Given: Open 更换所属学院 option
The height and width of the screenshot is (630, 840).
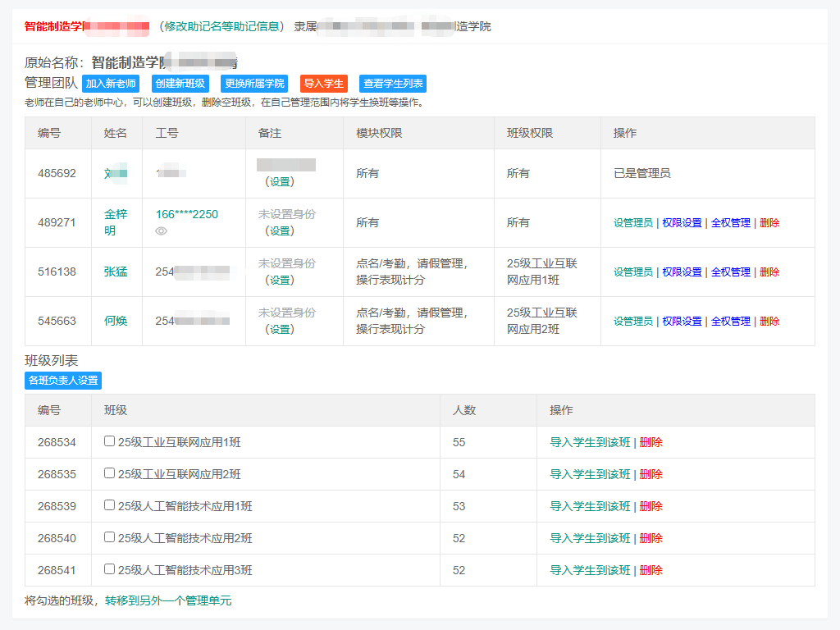Looking at the screenshot, I should click(x=254, y=84).
